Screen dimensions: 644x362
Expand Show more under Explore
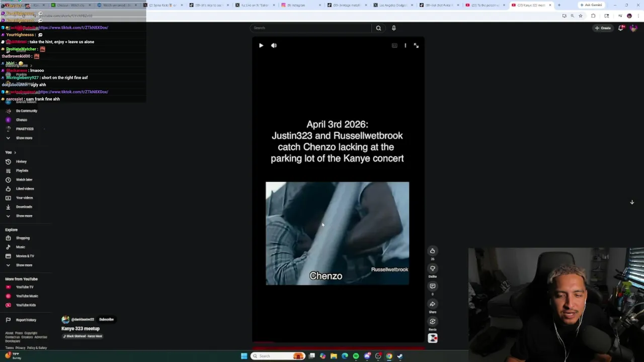pos(24,265)
